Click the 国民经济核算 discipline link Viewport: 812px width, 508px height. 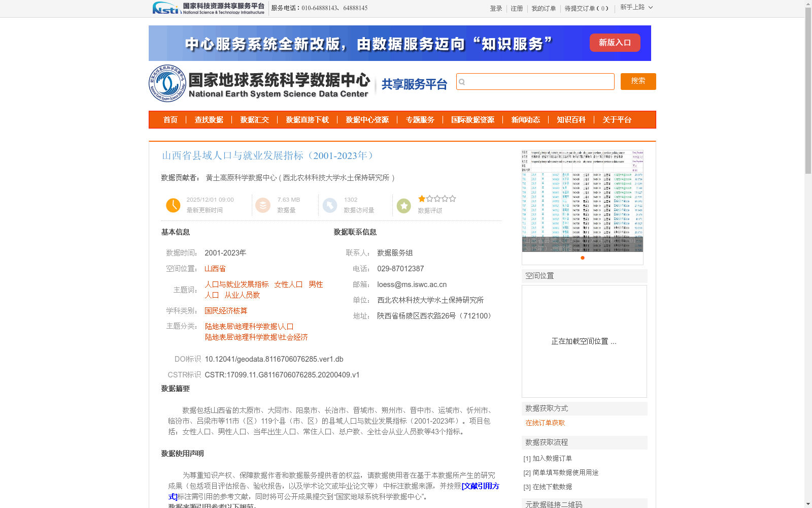pos(226,311)
